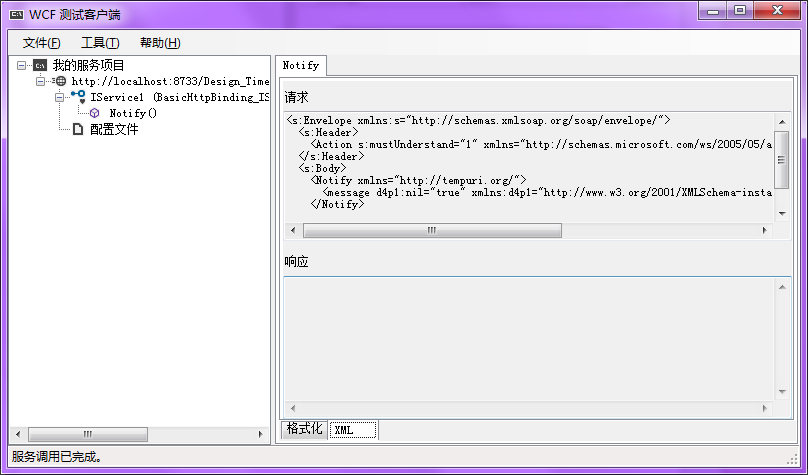Open the 文件(F) menu
The width and height of the screenshot is (808, 475).
41,43
